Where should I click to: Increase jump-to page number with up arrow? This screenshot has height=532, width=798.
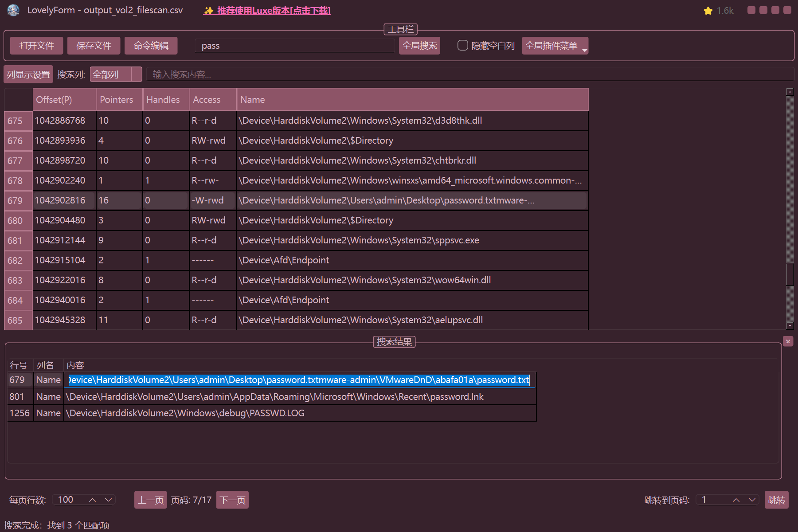point(736,500)
